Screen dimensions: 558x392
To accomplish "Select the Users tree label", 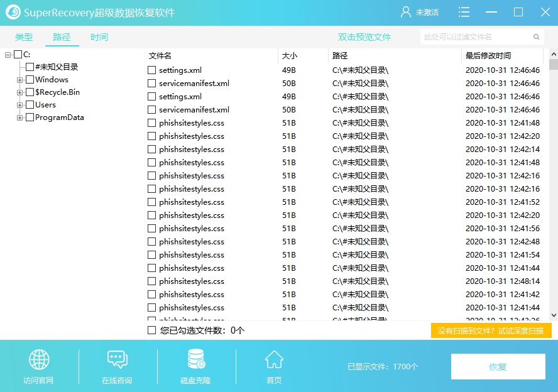I will 45,105.
